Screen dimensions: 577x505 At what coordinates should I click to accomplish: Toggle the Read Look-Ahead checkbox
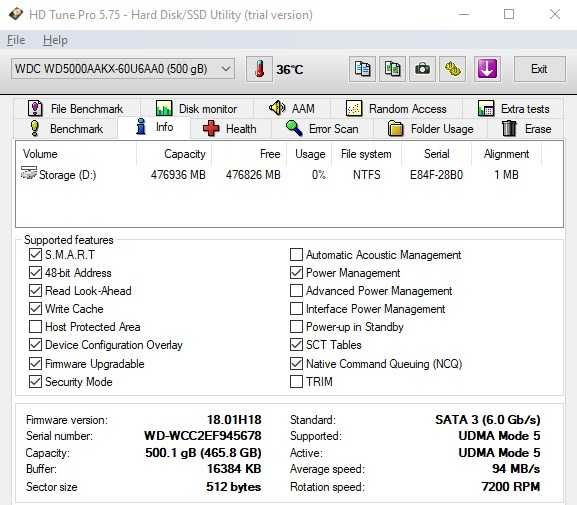(x=35, y=290)
